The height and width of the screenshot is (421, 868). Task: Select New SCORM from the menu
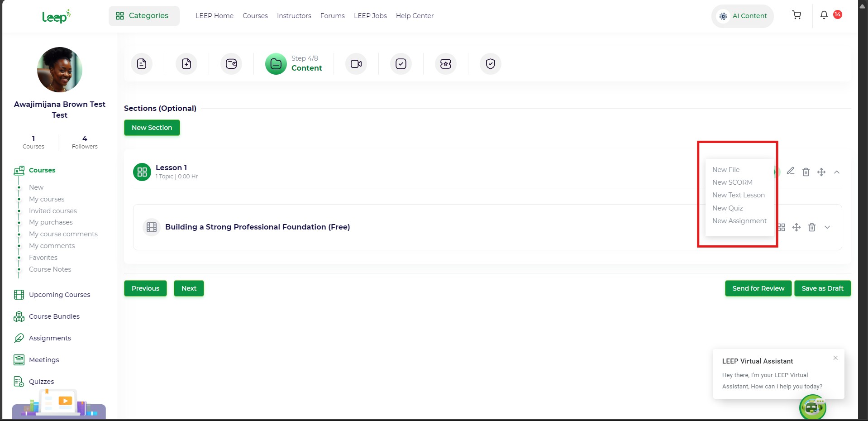pos(732,182)
